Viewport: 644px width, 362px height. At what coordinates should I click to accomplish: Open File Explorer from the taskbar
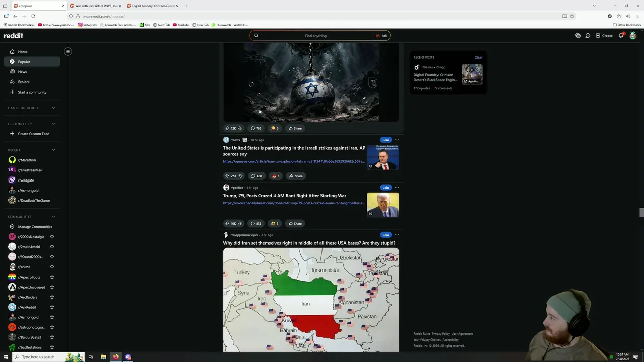pos(103,357)
